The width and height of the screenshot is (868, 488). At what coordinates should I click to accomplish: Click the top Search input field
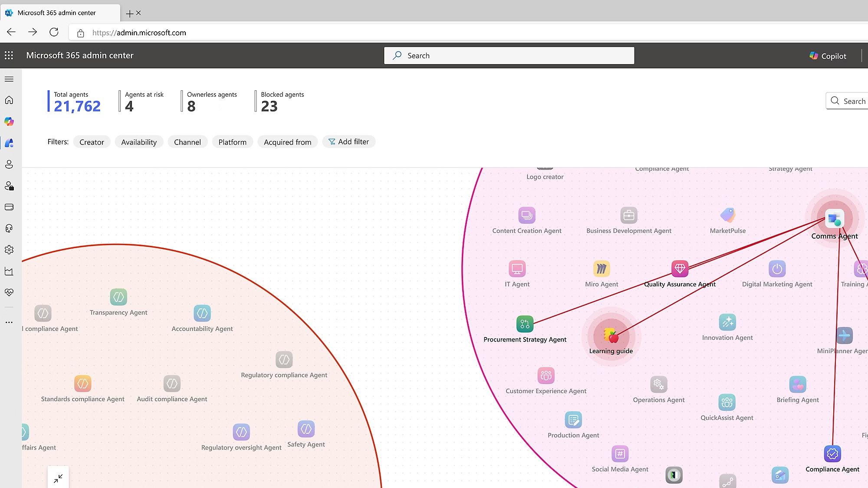509,56
